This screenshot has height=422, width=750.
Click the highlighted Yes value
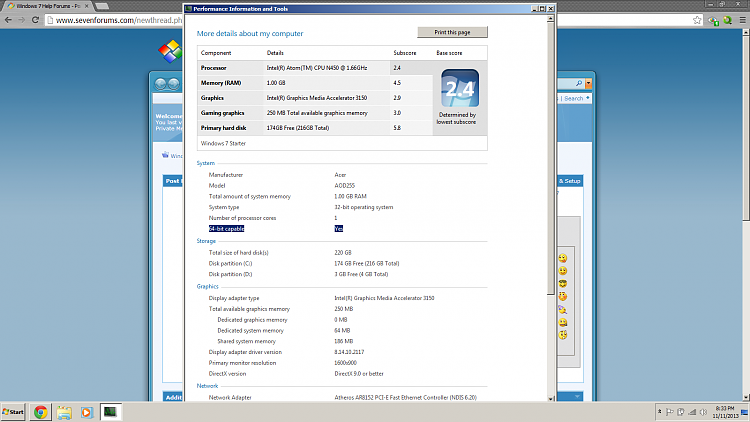pos(339,229)
